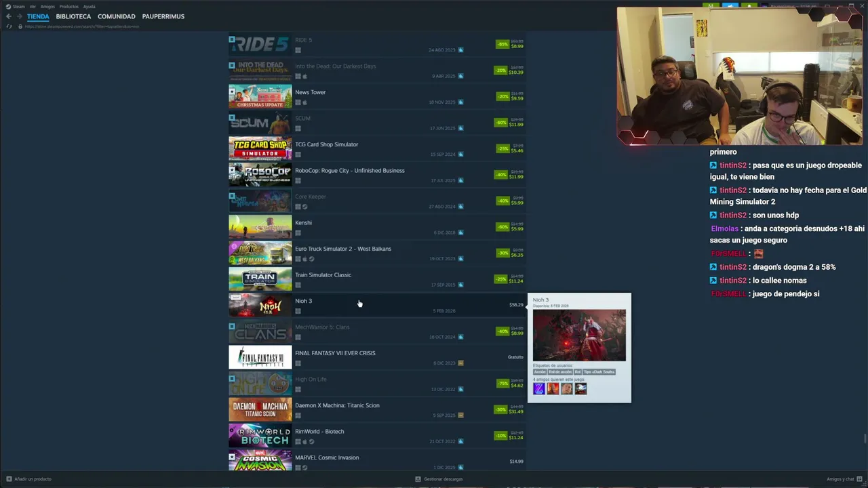Click the Rol de acción tag in the popup

coord(560,372)
